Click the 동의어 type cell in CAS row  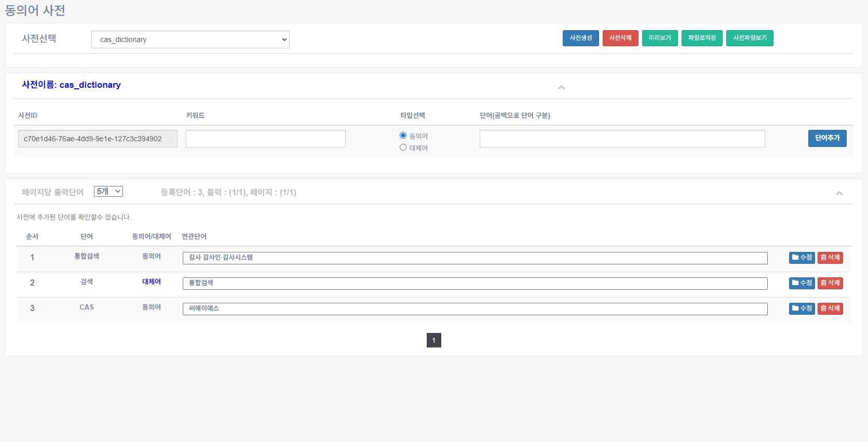[x=152, y=307]
